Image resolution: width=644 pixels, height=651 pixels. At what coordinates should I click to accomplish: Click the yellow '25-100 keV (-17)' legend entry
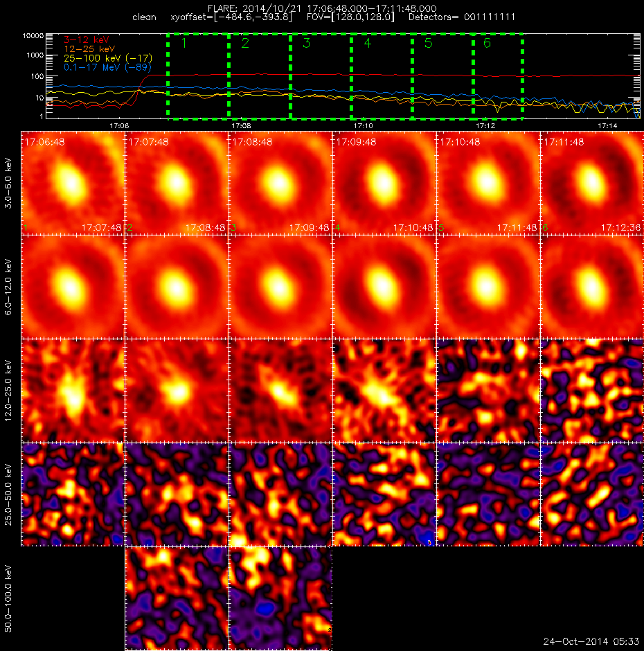point(108,58)
